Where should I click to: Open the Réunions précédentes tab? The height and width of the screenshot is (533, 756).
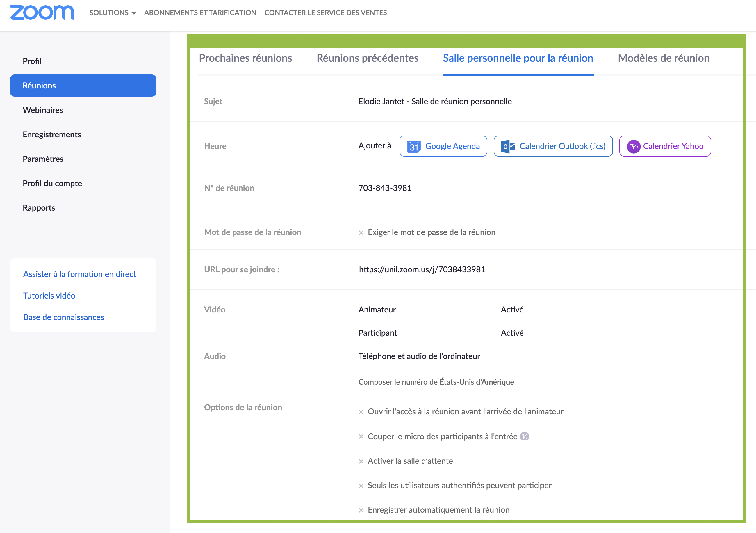click(368, 58)
